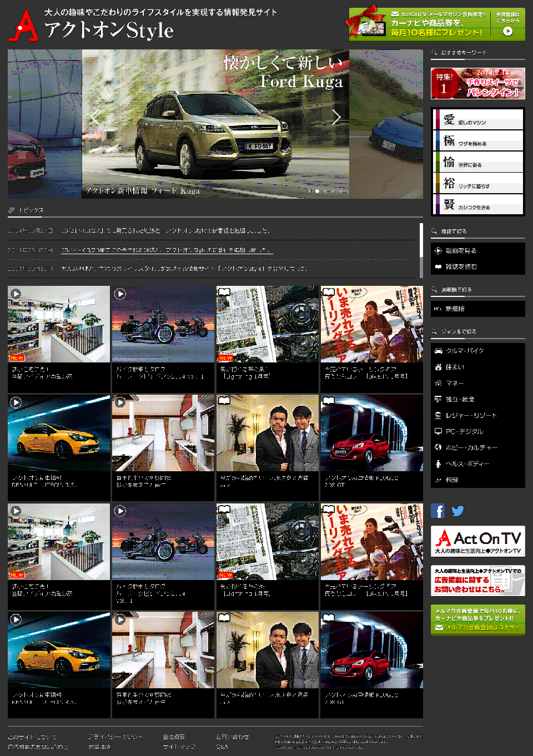Open the カーナビや商品券 mail magazine banner at top
The width and height of the screenshot is (533, 756).
[x=437, y=24]
